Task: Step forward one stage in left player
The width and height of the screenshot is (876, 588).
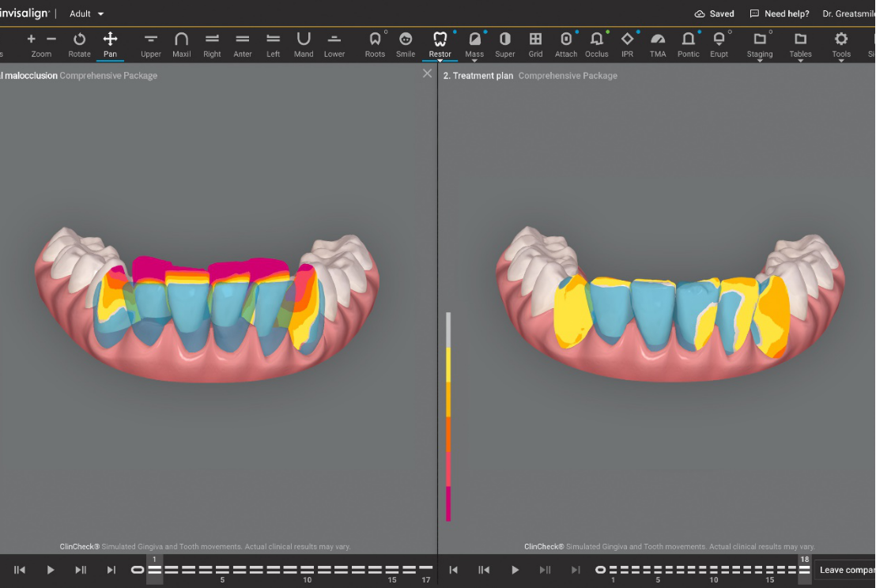Action: click(81, 570)
